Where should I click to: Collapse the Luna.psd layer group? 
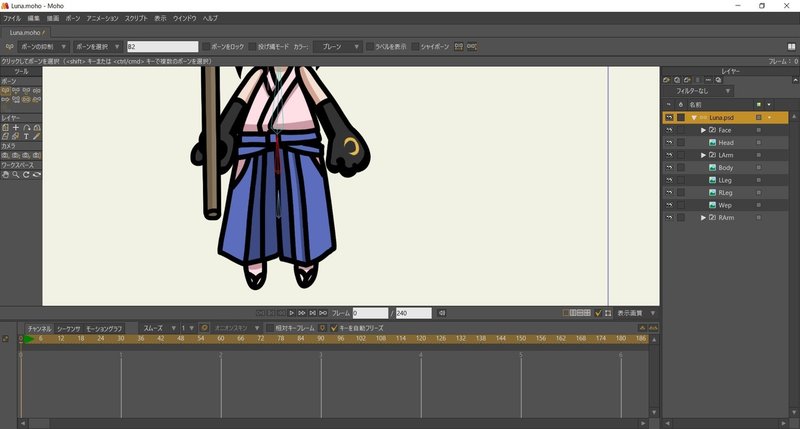[694, 118]
